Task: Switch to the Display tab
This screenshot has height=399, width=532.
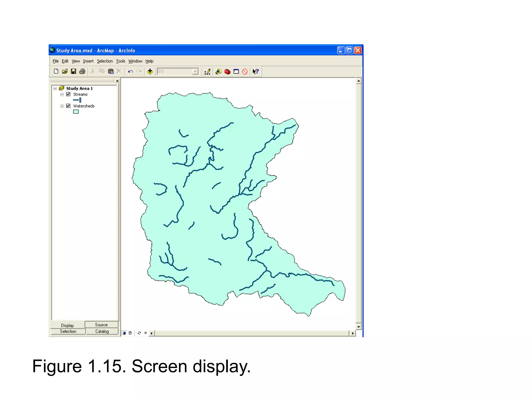Action: coord(68,325)
